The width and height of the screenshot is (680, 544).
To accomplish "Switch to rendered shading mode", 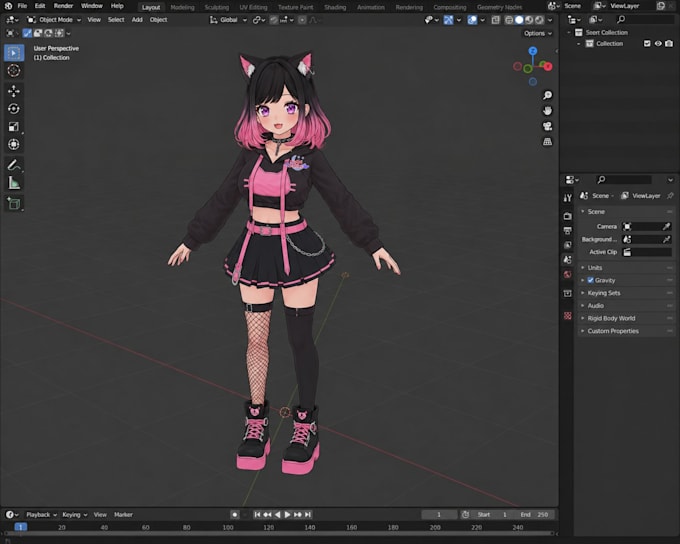I will coord(539,20).
